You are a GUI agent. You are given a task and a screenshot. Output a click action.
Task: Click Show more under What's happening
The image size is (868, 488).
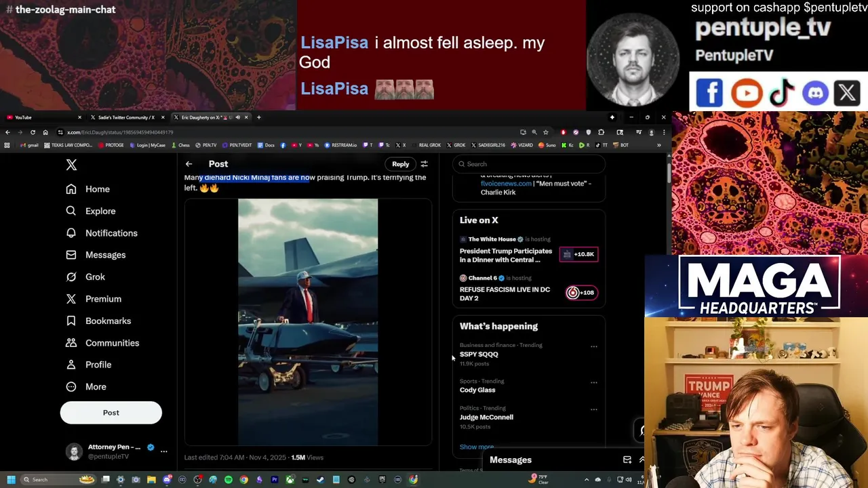point(477,447)
